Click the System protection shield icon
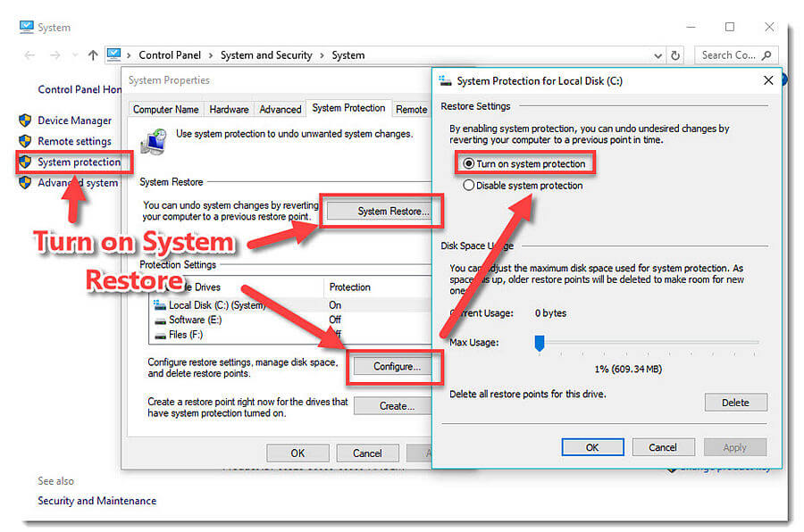This screenshot has height=532, width=804. (25, 162)
